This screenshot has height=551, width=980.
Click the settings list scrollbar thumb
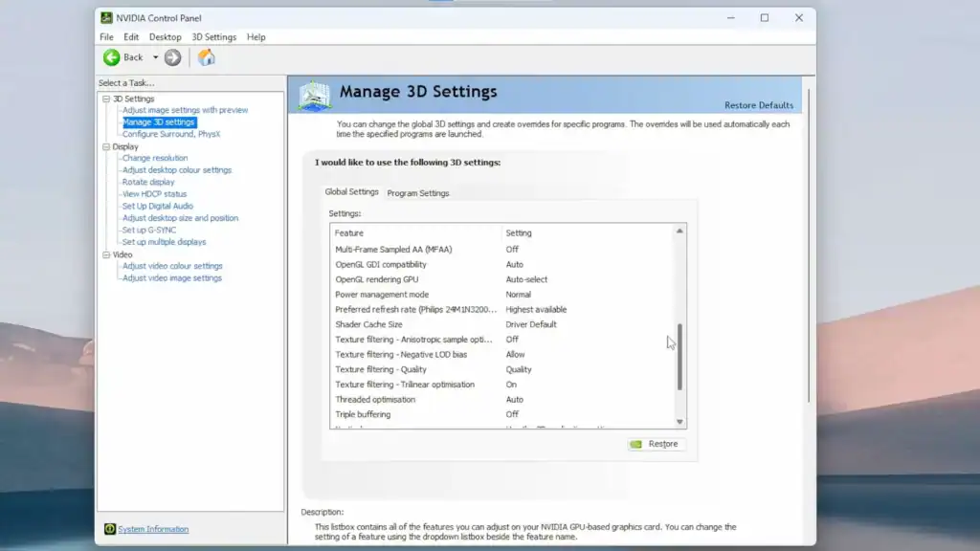pos(679,357)
